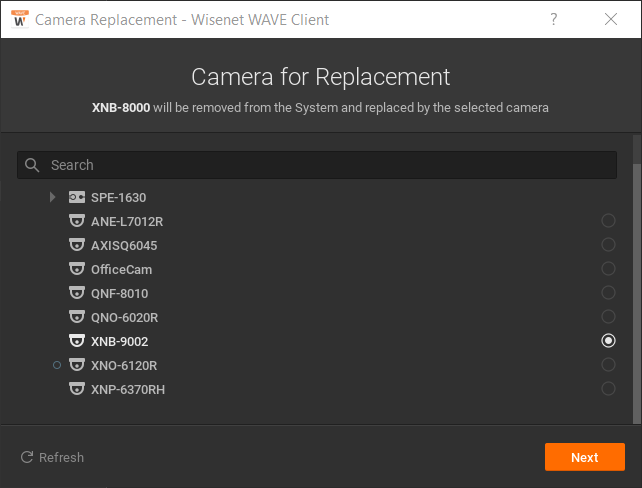Click the SPE-1630 encoder device icon
This screenshot has height=488, width=642.
coord(77,197)
